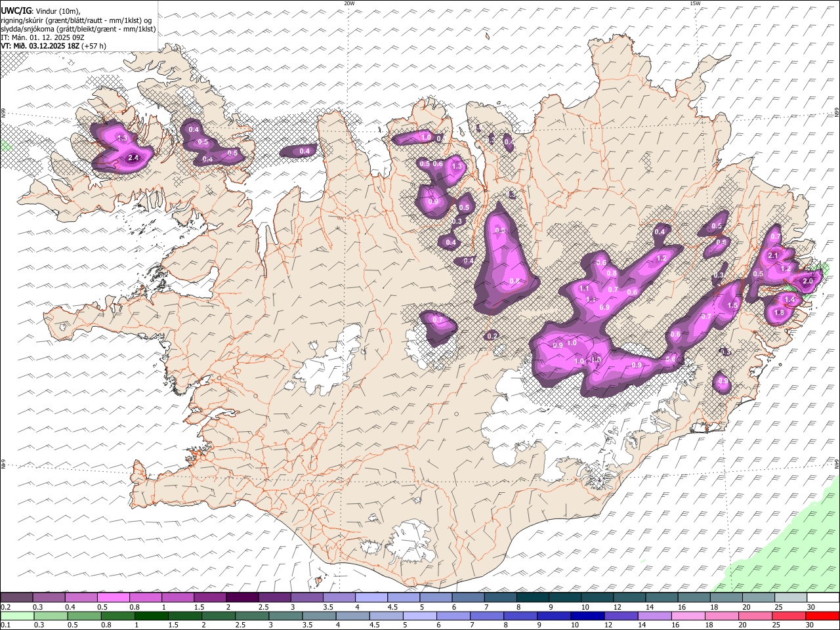Click the dark mauve 0.2–0.3 swatch in the upper legend

(16, 598)
